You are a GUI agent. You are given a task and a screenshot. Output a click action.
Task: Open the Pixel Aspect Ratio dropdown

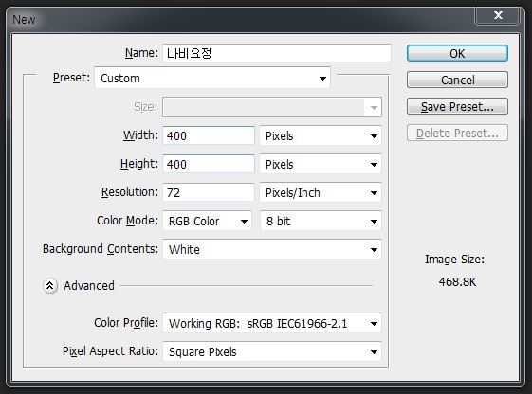pos(272,352)
